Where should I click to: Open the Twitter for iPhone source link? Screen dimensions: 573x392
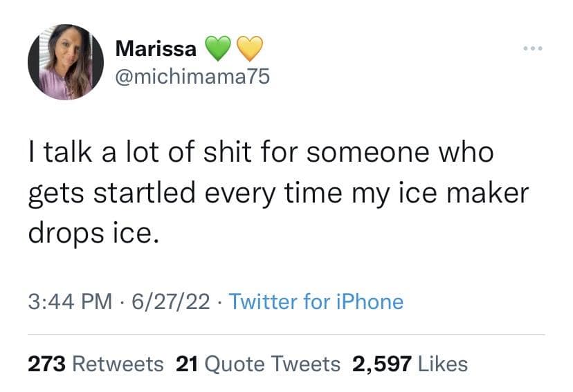click(x=316, y=302)
